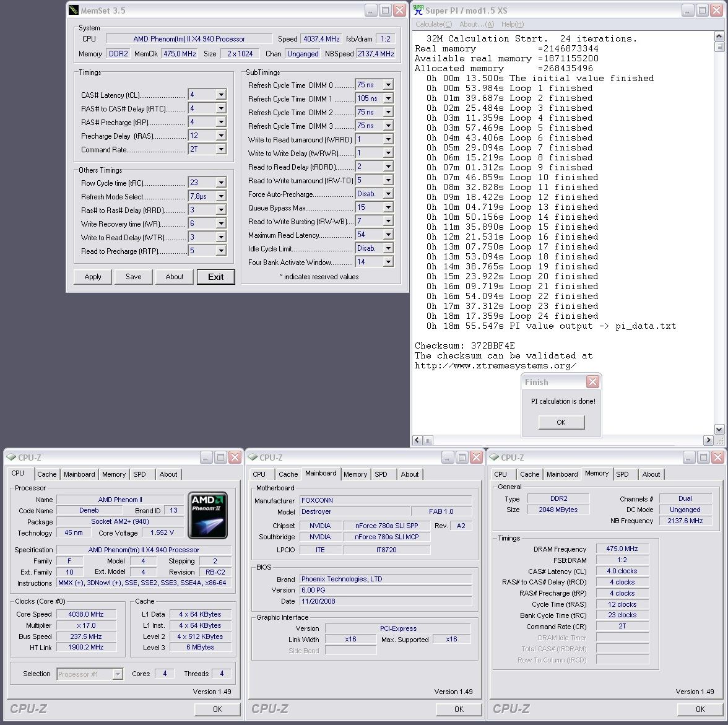Click the Core Speed 4038.0 MHz value
Screen dimensions: 728x725
click(x=86, y=614)
